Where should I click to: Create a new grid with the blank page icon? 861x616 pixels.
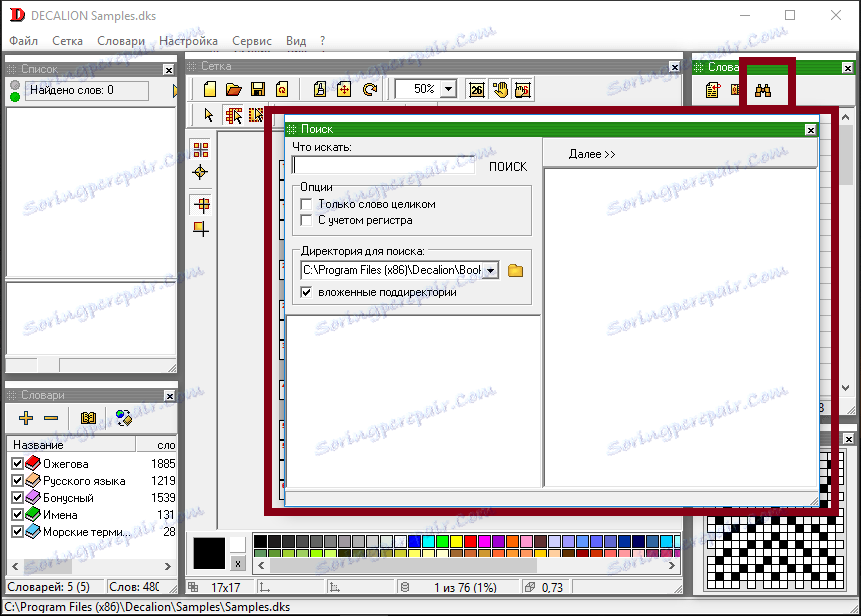point(210,89)
